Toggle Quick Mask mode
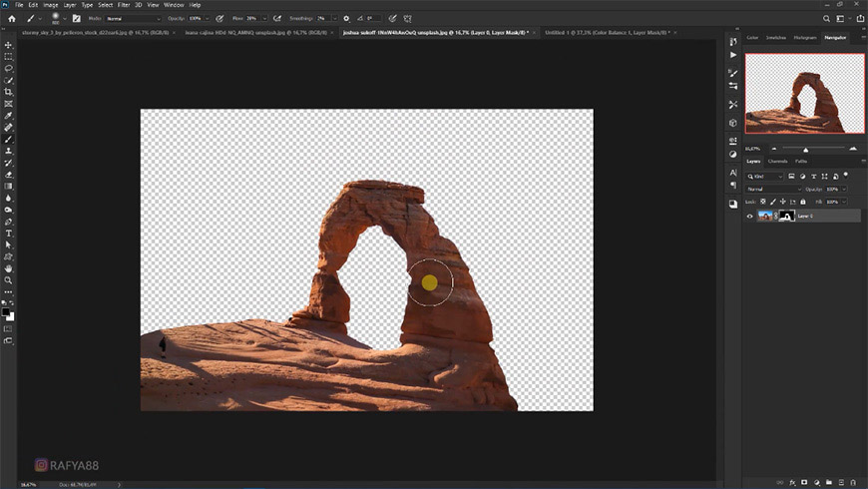Image resolution: width=868 pixels, height=489 pixels. (8, 329)
